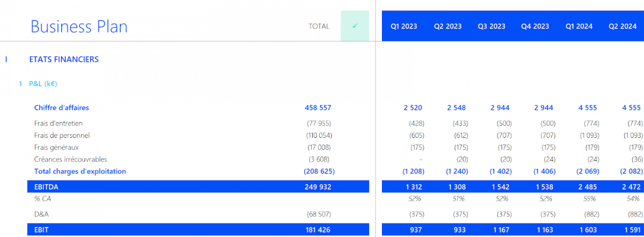Click the P&L (k€) subsection heading
This screenshot has width=644, height=237.
click(43, 84)
